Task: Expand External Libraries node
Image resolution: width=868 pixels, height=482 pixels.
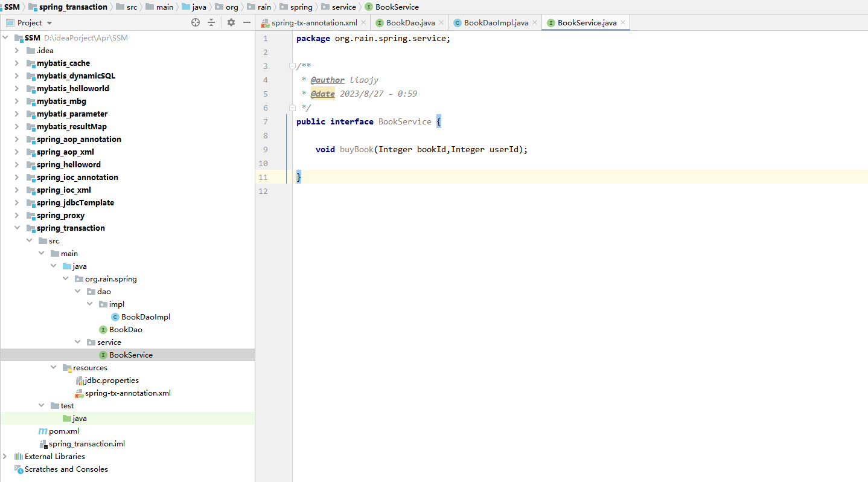Action: 5,457
